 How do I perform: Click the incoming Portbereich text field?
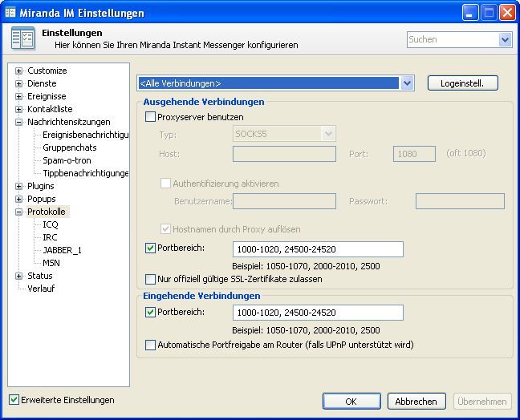tap(318, 313)
